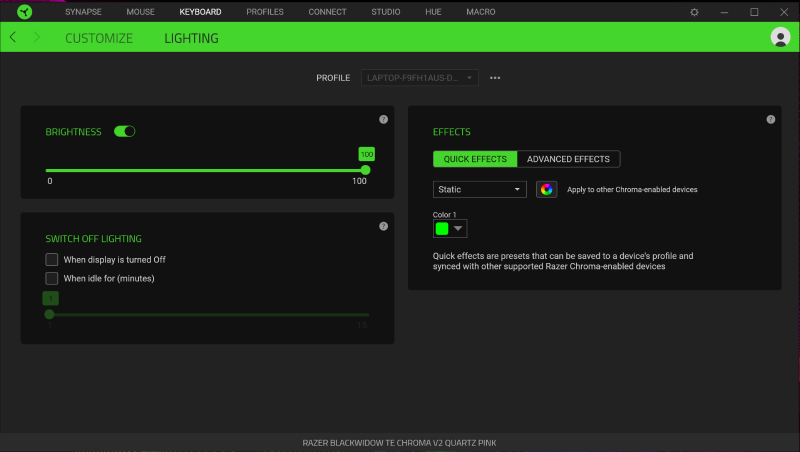Go to the Customize subtab
Image resolution: width=800 pixels, height=452 pixels.
tap(99, 38)
